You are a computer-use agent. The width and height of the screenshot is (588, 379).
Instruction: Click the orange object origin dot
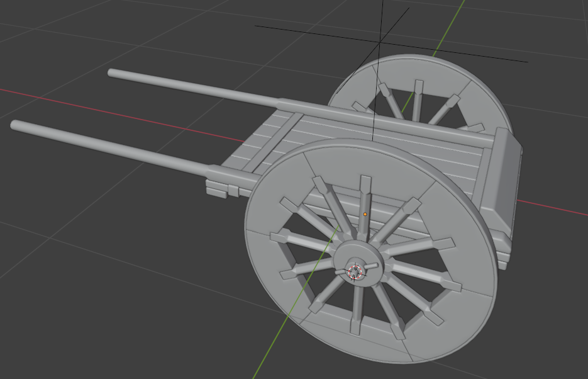pyautogui.click(x=365, y=214)
